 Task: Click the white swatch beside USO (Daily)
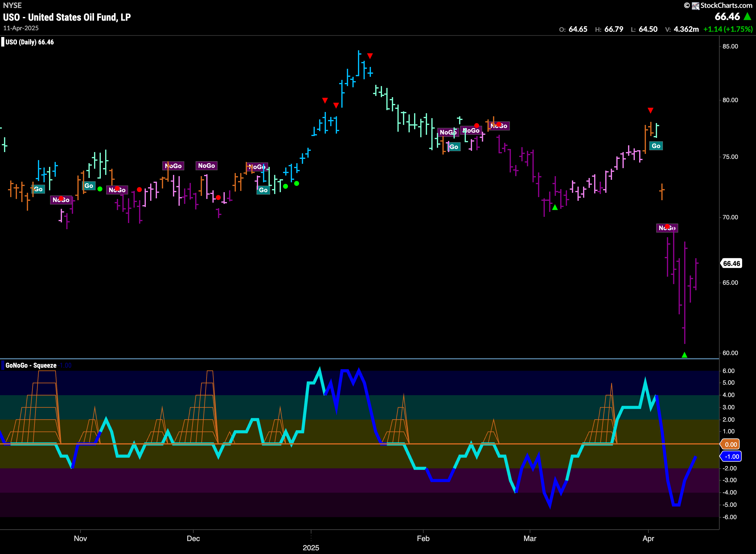[x=3, y=42]
